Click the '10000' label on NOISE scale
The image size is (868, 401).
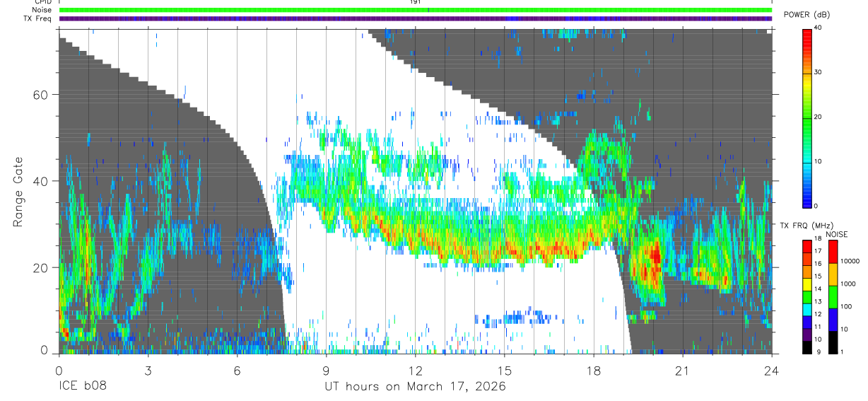[850, 262]
